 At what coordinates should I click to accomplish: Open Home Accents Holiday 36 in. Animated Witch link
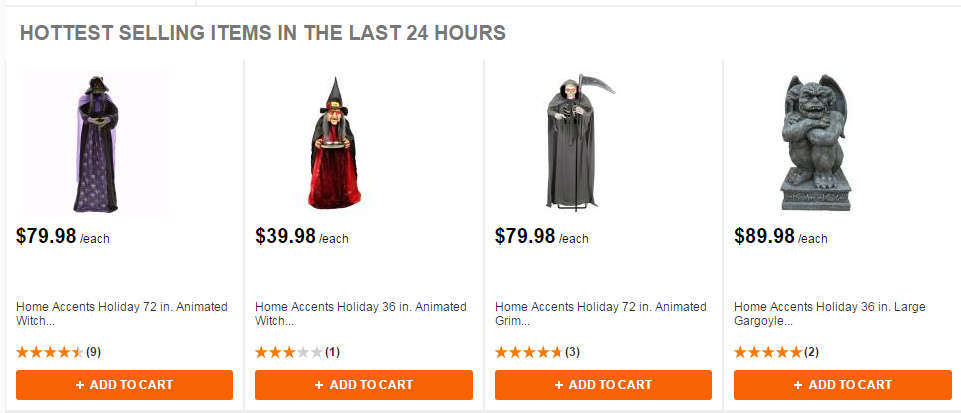point(361,314)
